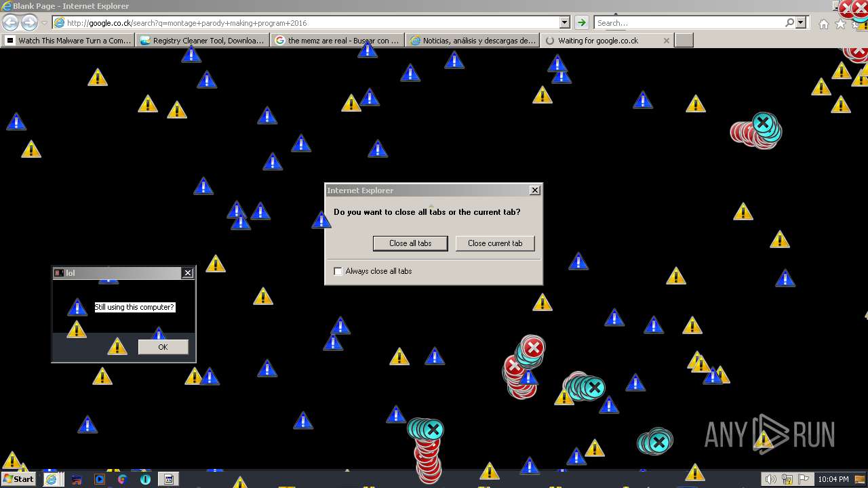The image size is (868, 488).
Task: Click the browser Forward arrow button
Action: 29,23
